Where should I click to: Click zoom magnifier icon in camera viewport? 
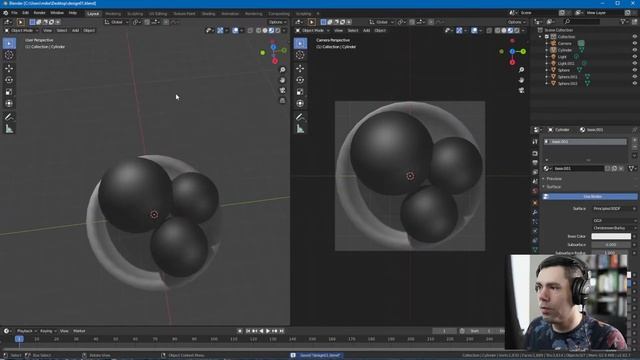[521, 70]
